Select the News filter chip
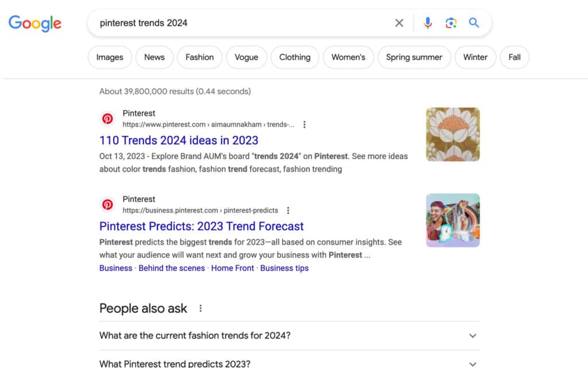Image resolution: width=588 pixels, height=368 pixels. pos(154,57)
